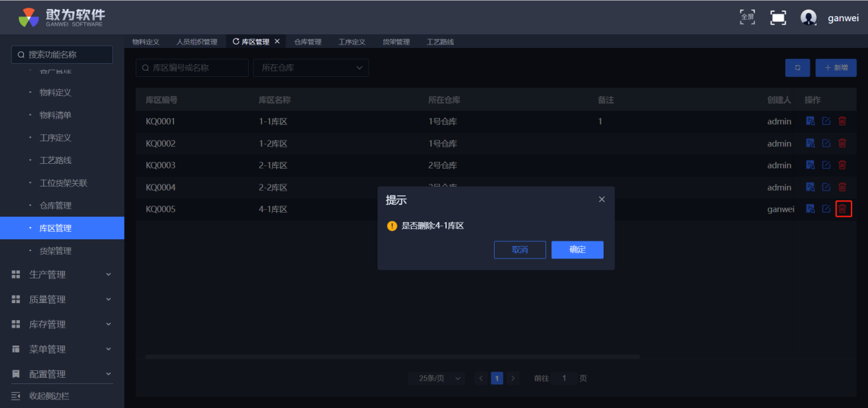Switch to the 货架管理 tab

coord(396,42)
